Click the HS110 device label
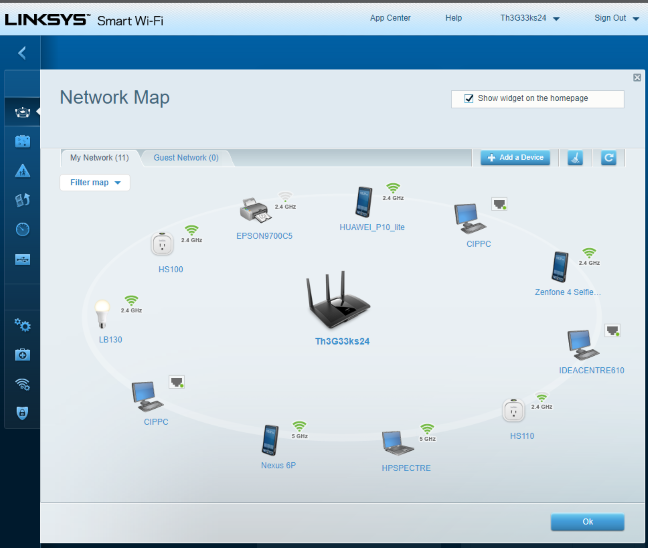 522,436
